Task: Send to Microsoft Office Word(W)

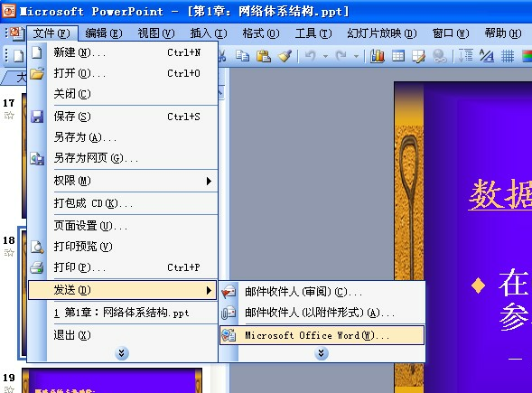Action: pos(322,335)
